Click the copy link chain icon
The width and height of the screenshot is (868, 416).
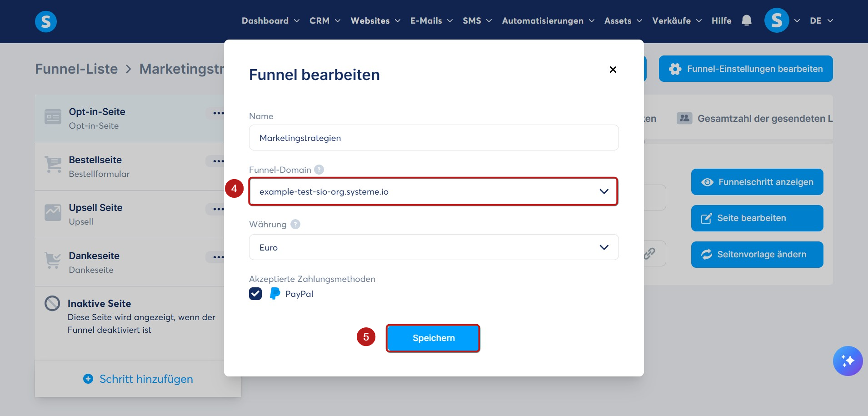pos(649,253)
